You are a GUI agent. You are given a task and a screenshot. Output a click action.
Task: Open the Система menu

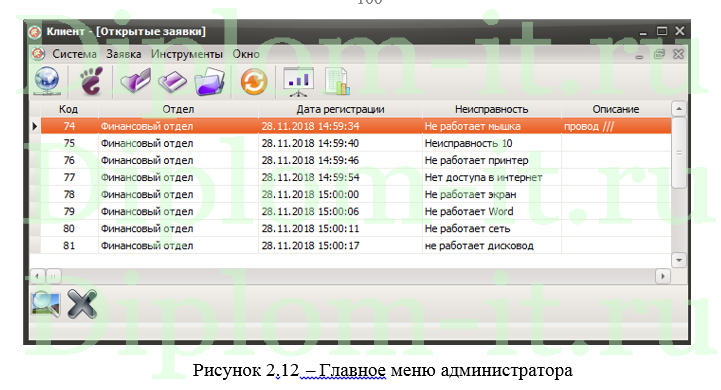(74, 54)
